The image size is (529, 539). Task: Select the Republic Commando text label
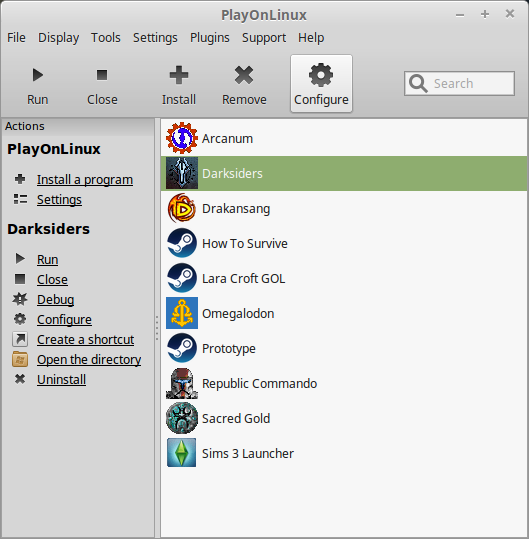pos(259,384)
